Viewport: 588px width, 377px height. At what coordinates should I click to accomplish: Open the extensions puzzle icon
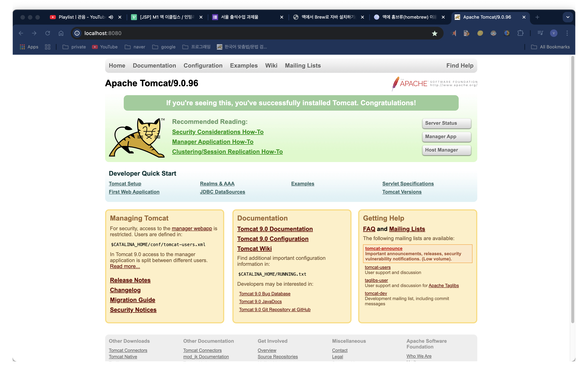(520, 33)
